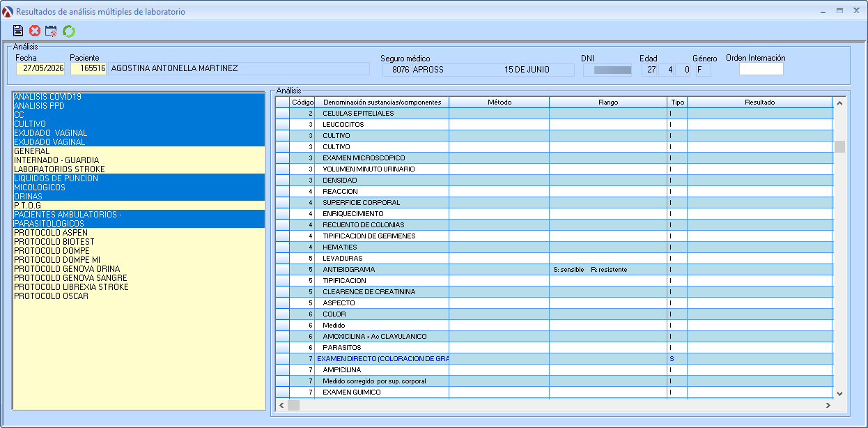The width and height of the screenshot is (868, 428).
Task: Click the AMPICILINA row in the table
Action: pyautogui.click(x=554, y=370)
